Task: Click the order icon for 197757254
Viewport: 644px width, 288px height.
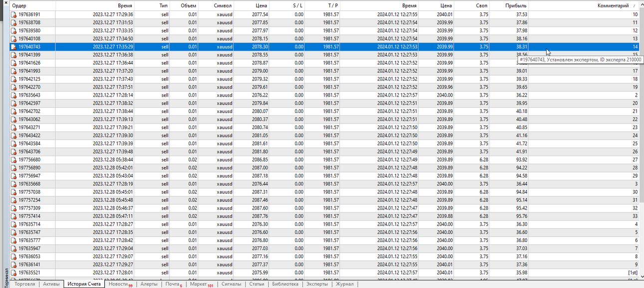Action: pyautogui.click(x=14, y=199)
